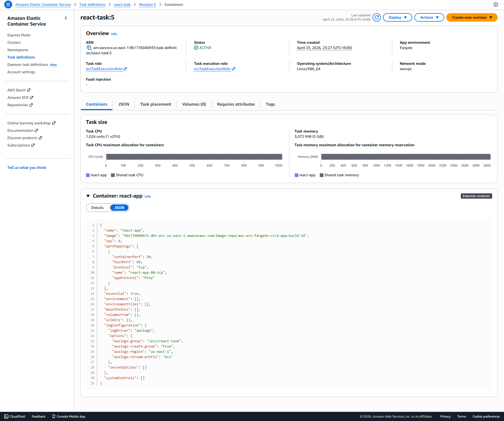Screen dimensions: 504x421
Task: Click the AWS Batch external link icon
Action: [x=29, y=90]
